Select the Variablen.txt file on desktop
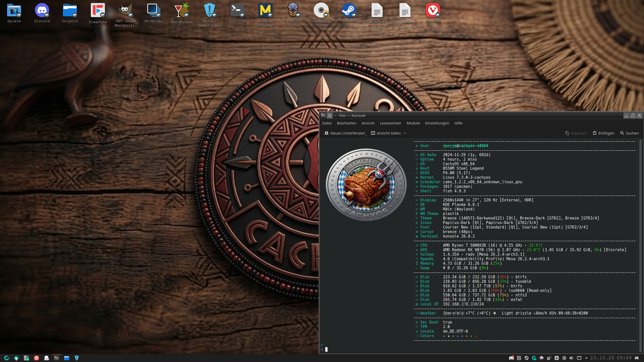Viewport: 644px width, 362px height. 405,16
